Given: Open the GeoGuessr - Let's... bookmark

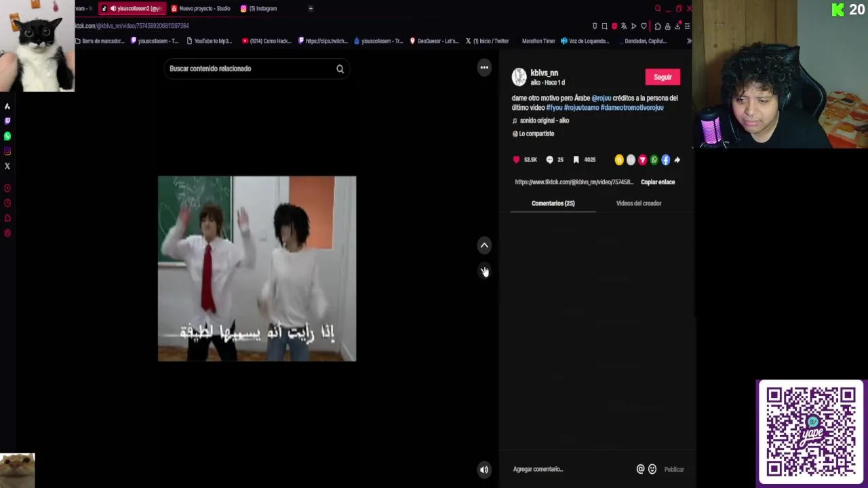Looking at the screenshot, I should pos(435,41).
